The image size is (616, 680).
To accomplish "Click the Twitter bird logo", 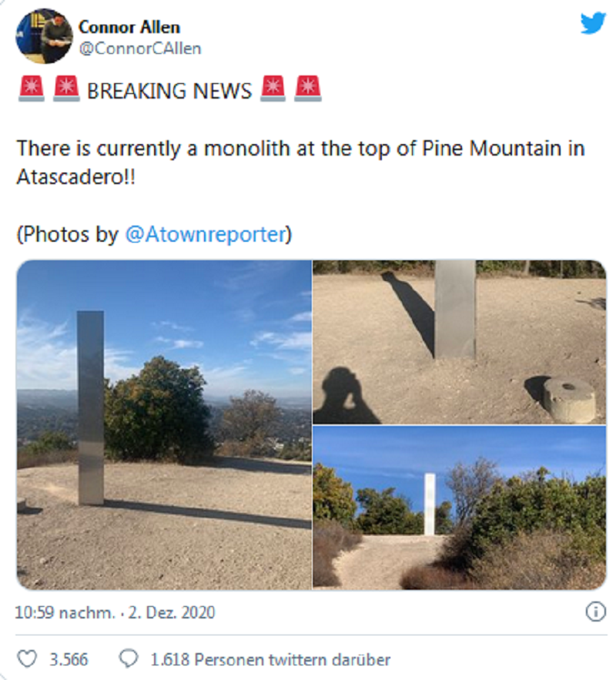I will 593,23.
